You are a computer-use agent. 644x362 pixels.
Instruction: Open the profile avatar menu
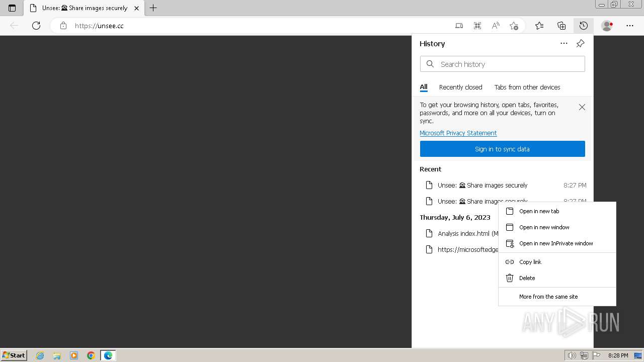(607, 26)
